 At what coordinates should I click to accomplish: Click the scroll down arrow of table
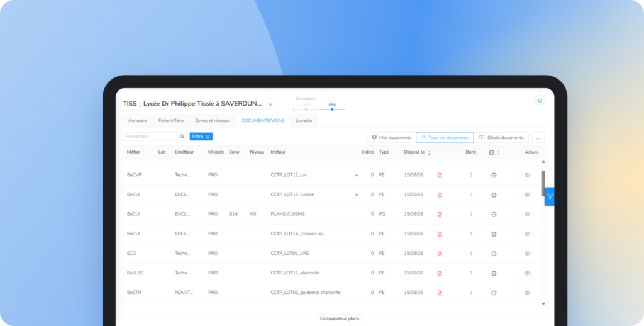coord(543,304)
